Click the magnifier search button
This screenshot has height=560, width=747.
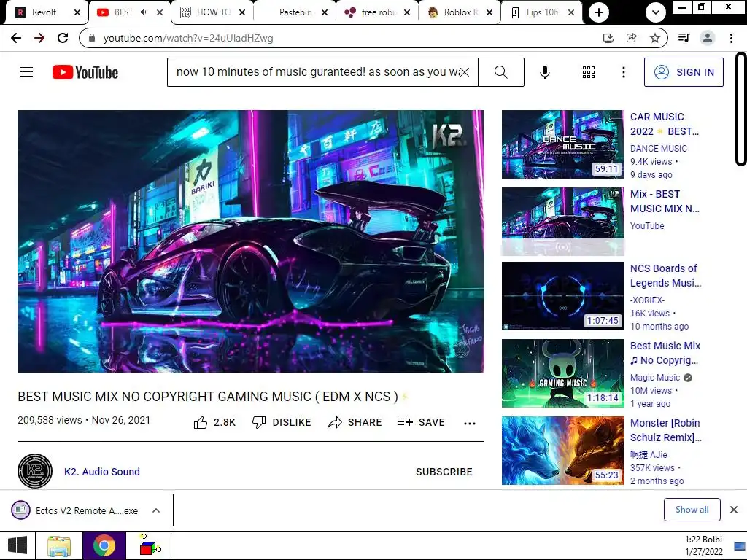[x=501, y=72]
